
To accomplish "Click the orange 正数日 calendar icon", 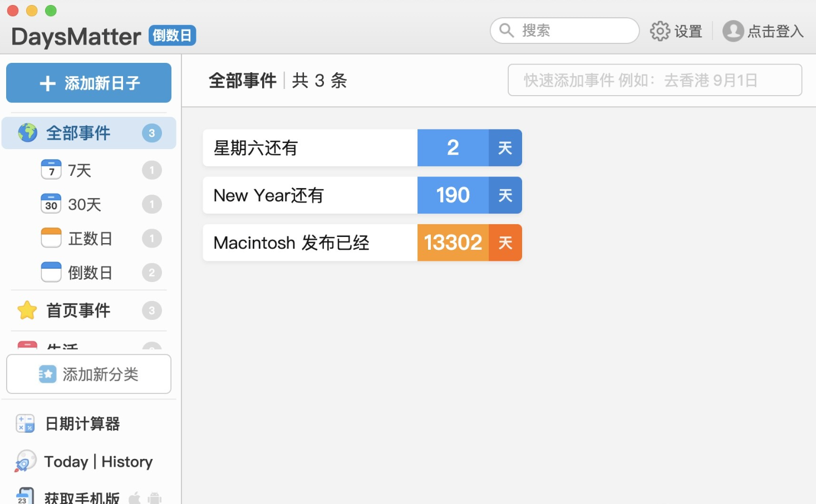I will point(51,238).
